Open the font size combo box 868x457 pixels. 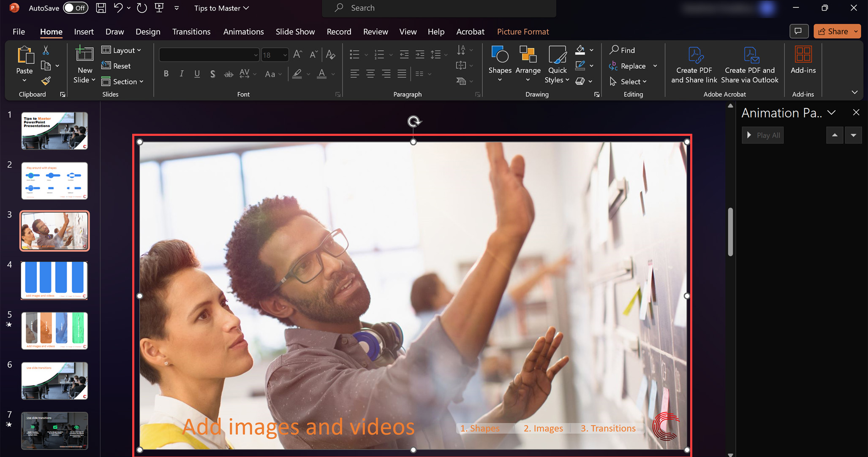tap(275, 55)
